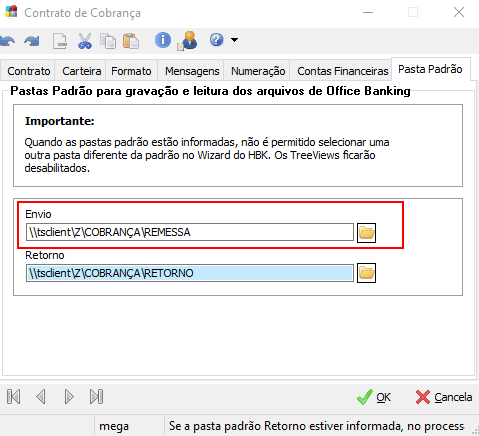Click the scissors cut icon
Image resolution: width=479 pixels, height=436 pixels.
[85, 41]
